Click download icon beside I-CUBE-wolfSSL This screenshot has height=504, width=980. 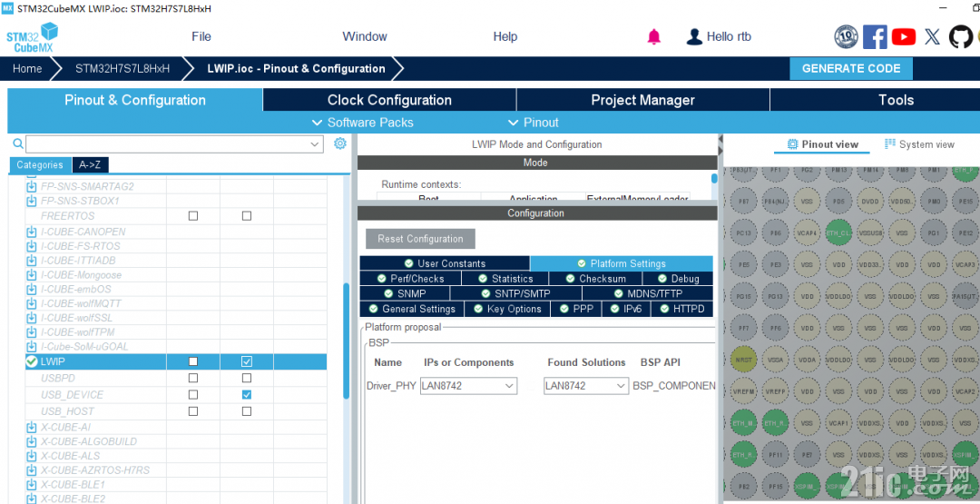(x=31, y=318)
